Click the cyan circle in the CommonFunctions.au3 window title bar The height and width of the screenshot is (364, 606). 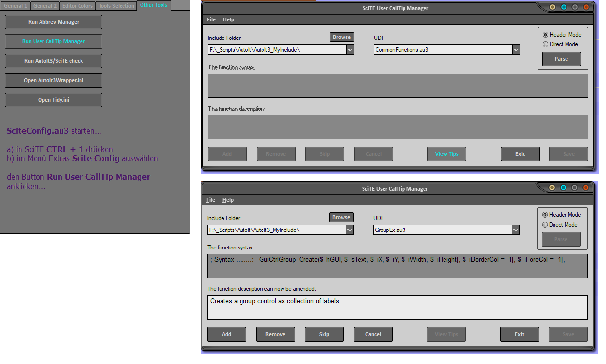pos(564,7)
